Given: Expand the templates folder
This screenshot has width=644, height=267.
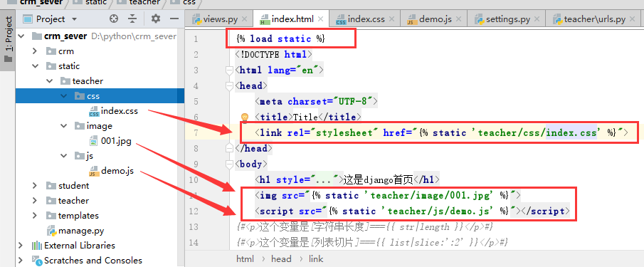Looking at the screenshot, I should coord(36,216).
